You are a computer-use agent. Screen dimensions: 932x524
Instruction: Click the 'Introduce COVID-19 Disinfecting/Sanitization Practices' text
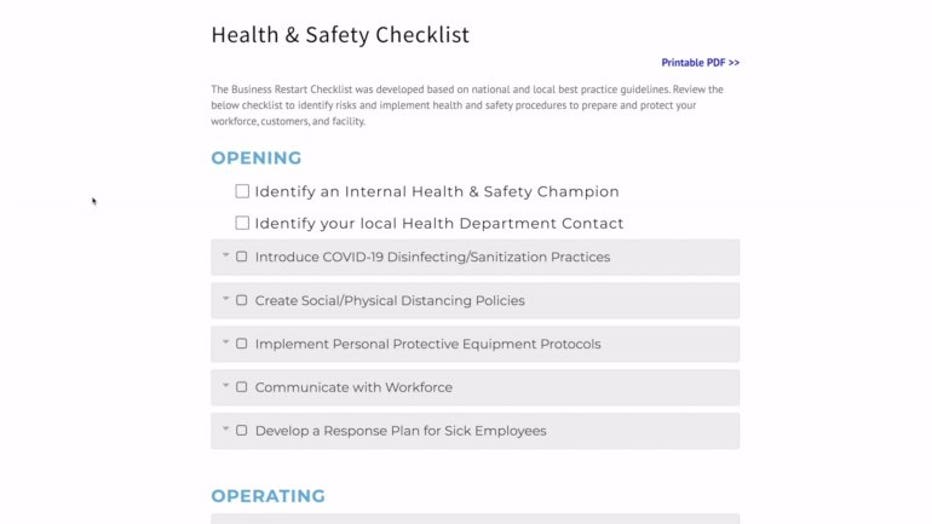click(x=432, y=257)
